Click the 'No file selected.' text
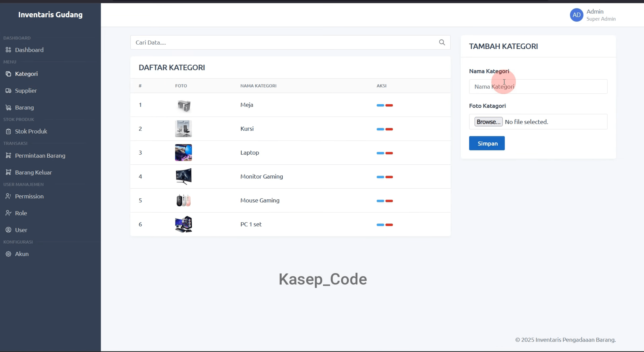 (526, 122)
